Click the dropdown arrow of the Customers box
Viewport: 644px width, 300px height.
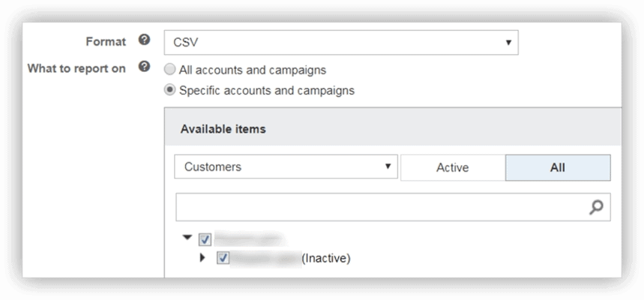388,166
